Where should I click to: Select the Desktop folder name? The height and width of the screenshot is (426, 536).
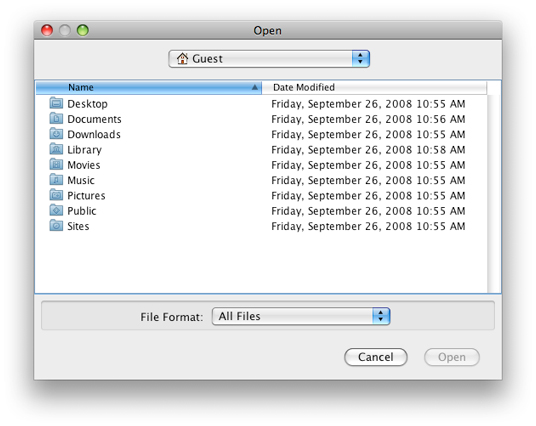click(88, 104)
